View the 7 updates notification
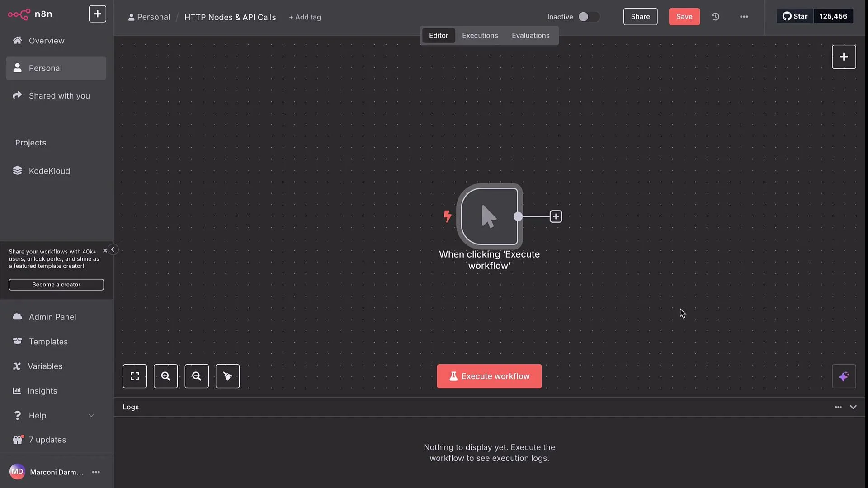 (x=56, y=440)
